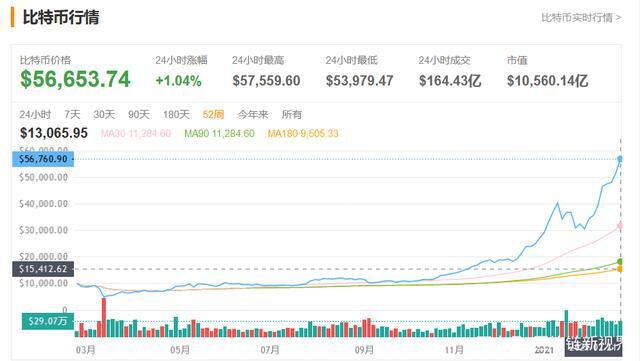
Task: Show 今年来 year-to-date chart
Action: (253, 114)
